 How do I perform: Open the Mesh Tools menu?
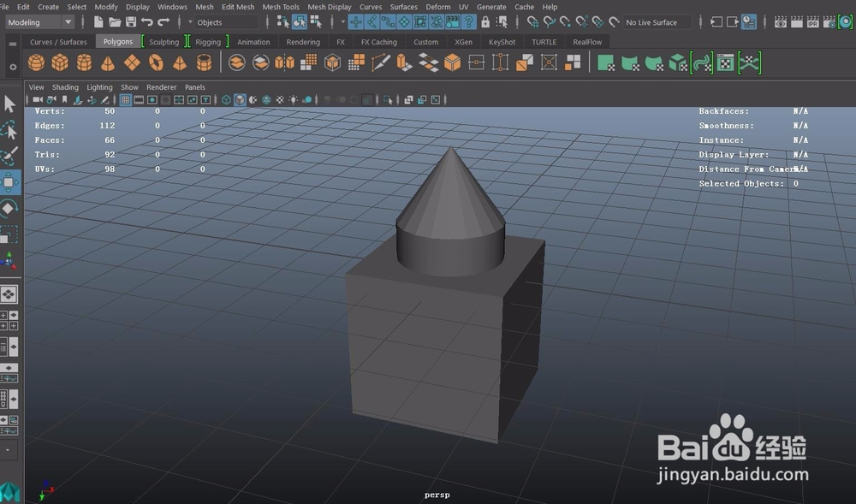pyautogui.click(x=281, y=7)
